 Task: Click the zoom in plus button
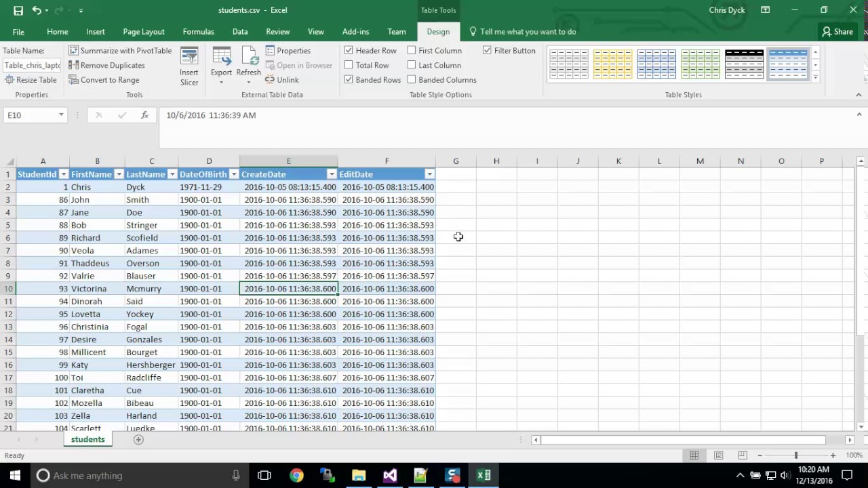(x=833, y=455)
